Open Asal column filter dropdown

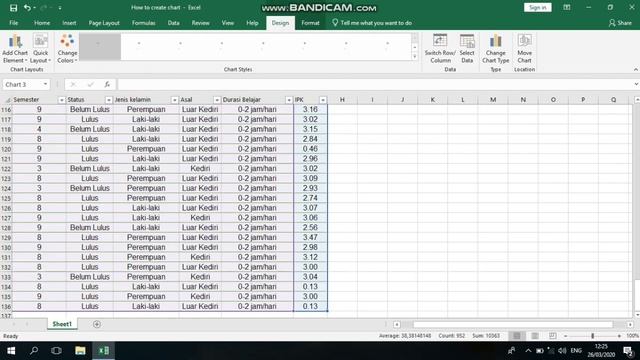tap(217, 100)
